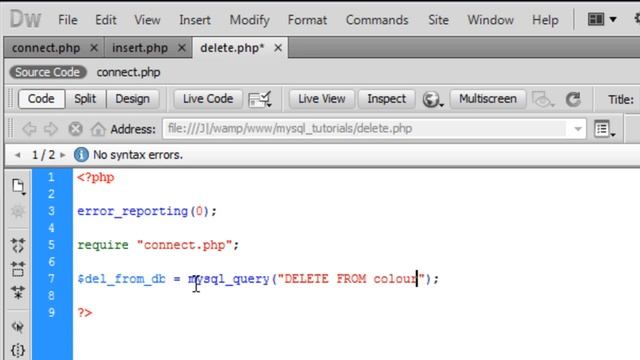Open the Edit menu

point(106,20)
